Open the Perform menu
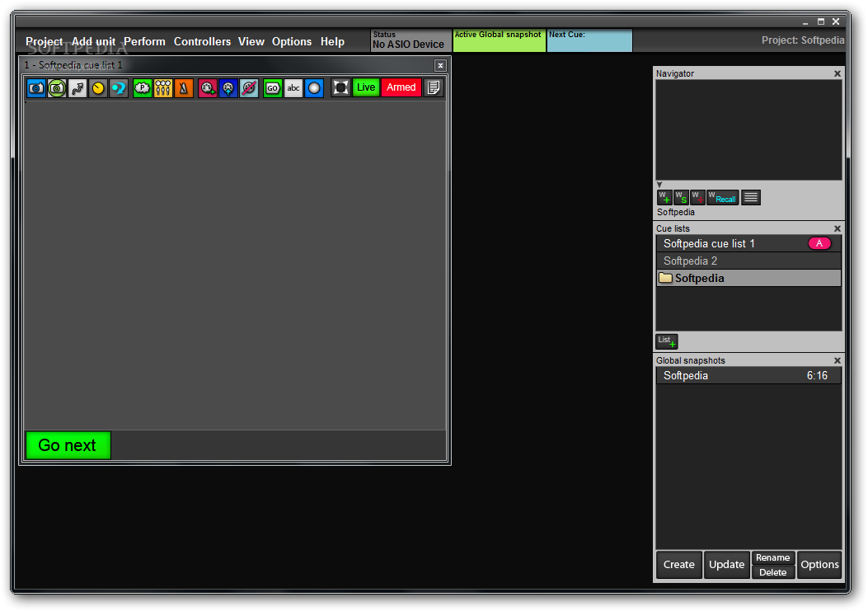The width and height of the screenshot is (868, 611). click(144, 41)
